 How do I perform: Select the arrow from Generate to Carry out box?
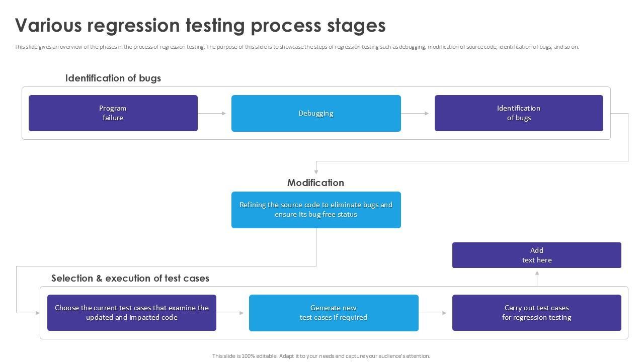pyautogui.click(x=433, y=313)
